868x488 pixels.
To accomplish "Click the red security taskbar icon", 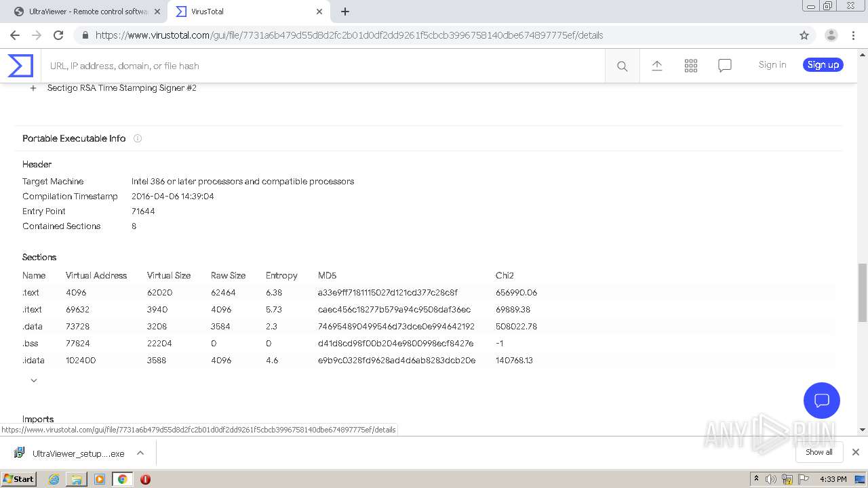I will 145,479.
